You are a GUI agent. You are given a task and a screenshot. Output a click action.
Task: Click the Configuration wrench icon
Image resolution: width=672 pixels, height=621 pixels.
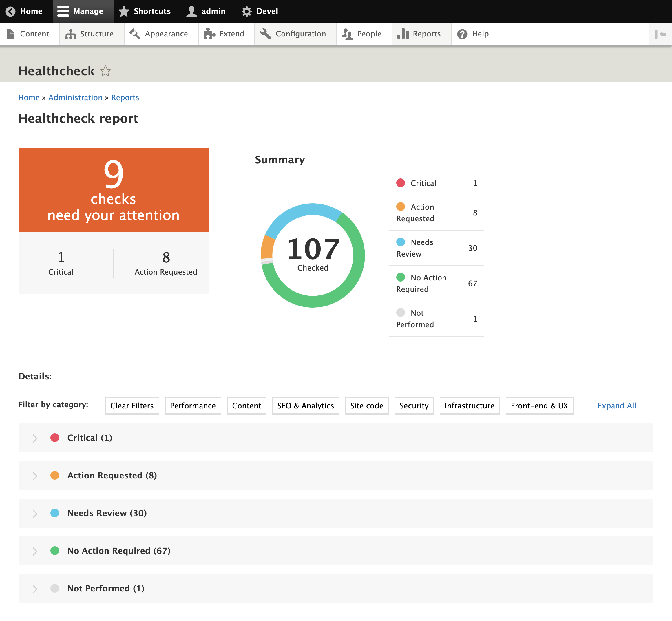point(265,34)
